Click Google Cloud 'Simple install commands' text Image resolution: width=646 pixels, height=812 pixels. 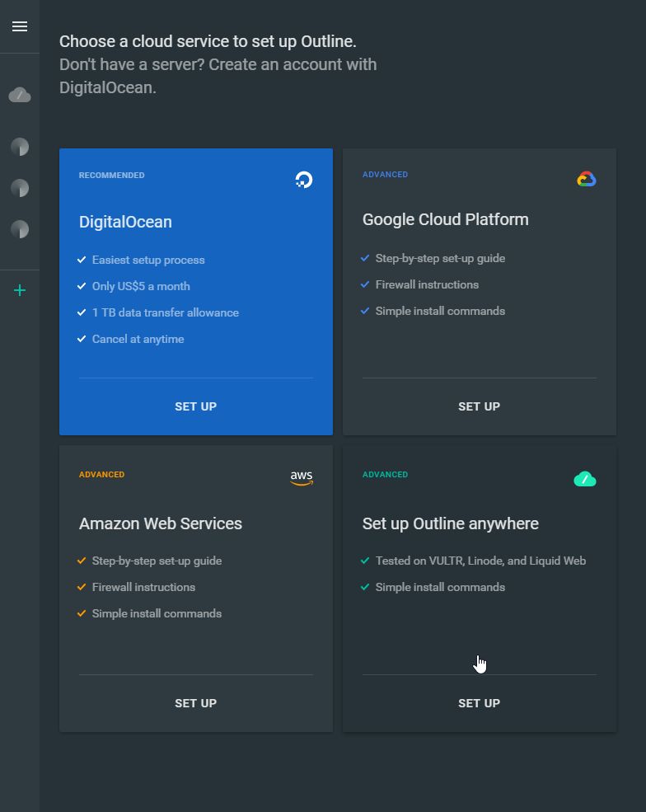(440, 312)
